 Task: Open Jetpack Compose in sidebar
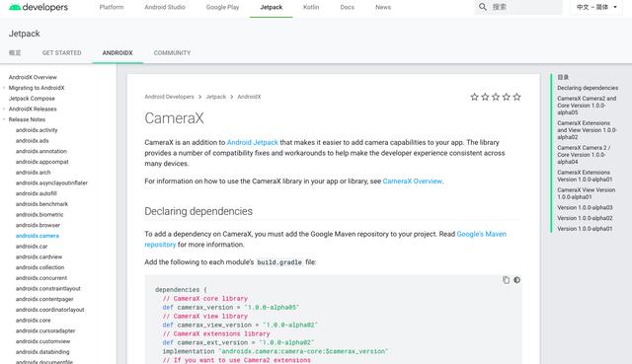coord(32,99)
